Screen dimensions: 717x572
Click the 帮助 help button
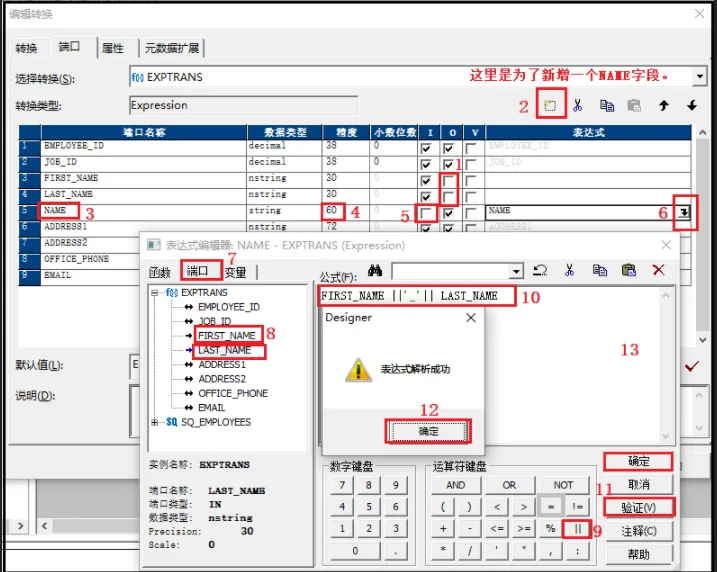coord(638,555)
